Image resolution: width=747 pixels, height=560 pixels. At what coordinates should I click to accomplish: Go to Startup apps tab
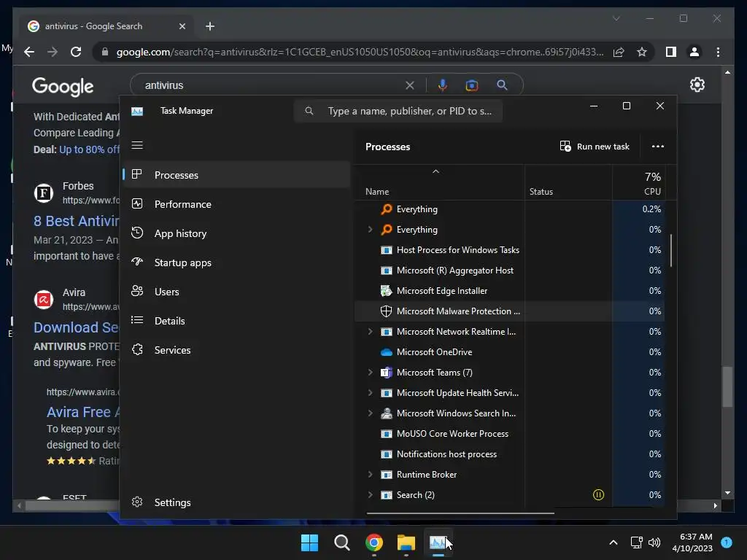(237, 262)
